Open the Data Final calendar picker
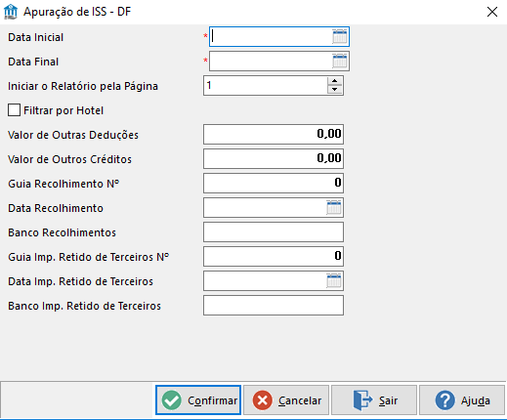This screenshot has height=420, width=507. 340,61
